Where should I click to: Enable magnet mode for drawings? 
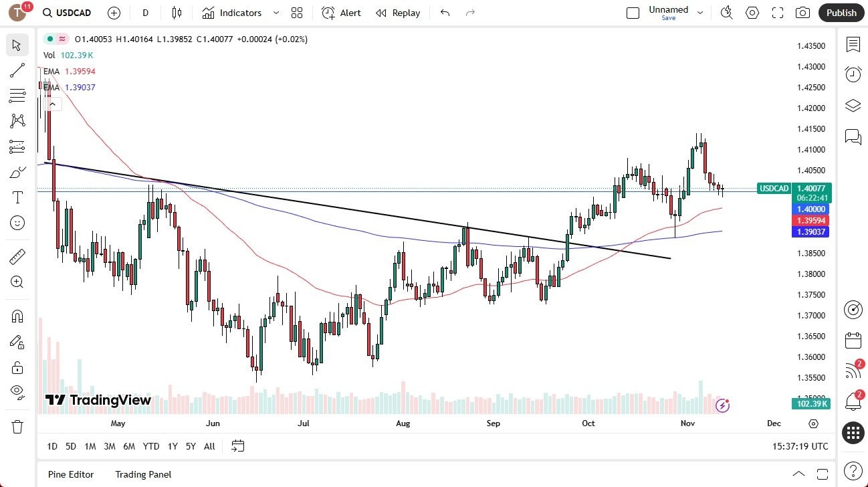[17, 316]
